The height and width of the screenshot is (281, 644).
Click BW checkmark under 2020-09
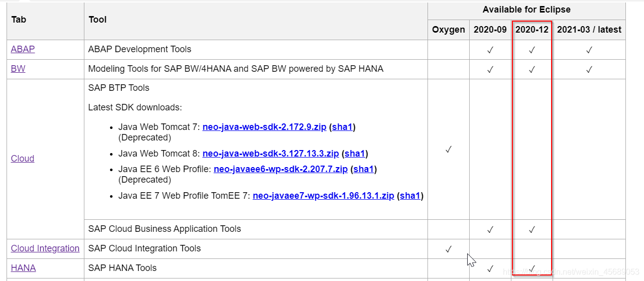pos(490,69)
